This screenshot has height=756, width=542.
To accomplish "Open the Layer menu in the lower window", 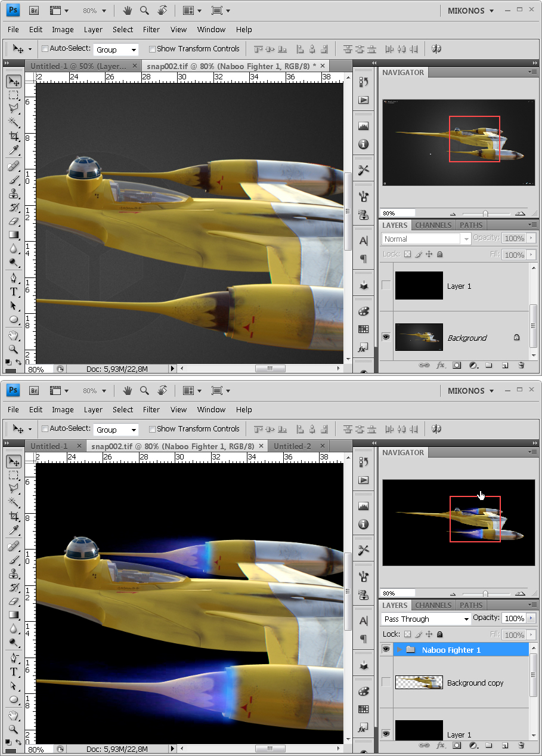I will [93, 409].
